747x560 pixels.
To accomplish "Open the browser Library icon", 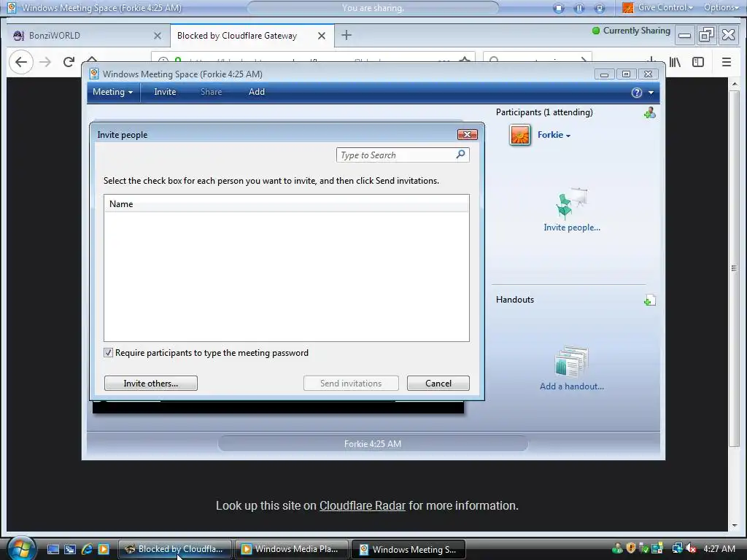I will coord(675,62).
